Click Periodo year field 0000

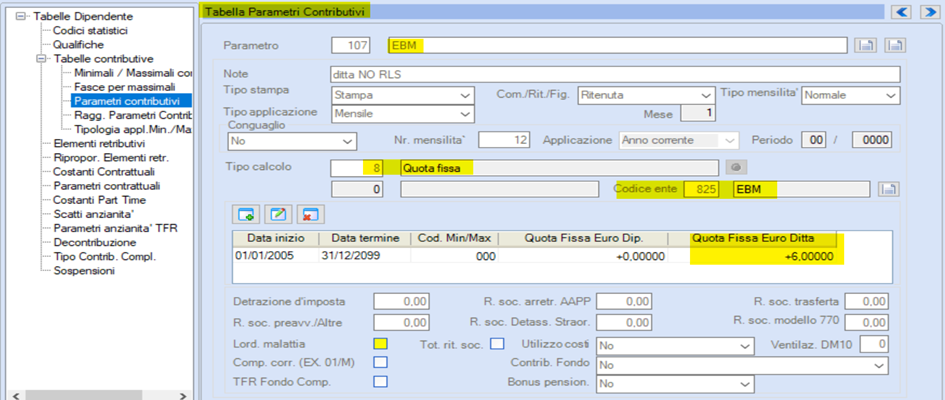tap(871, 140)
